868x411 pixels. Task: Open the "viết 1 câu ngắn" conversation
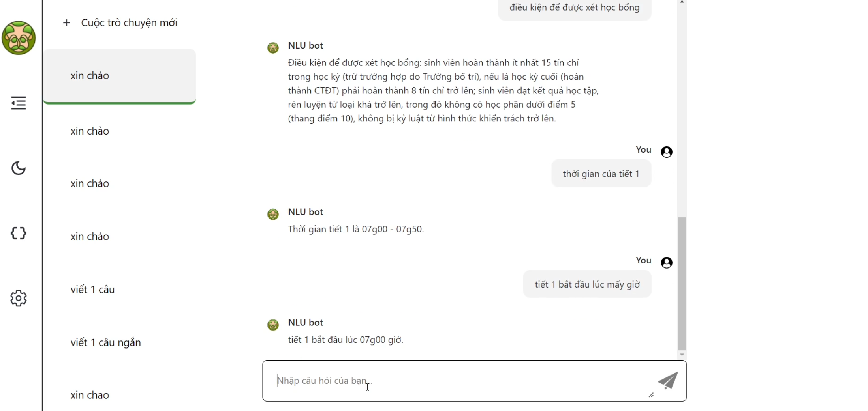point(106,342)
